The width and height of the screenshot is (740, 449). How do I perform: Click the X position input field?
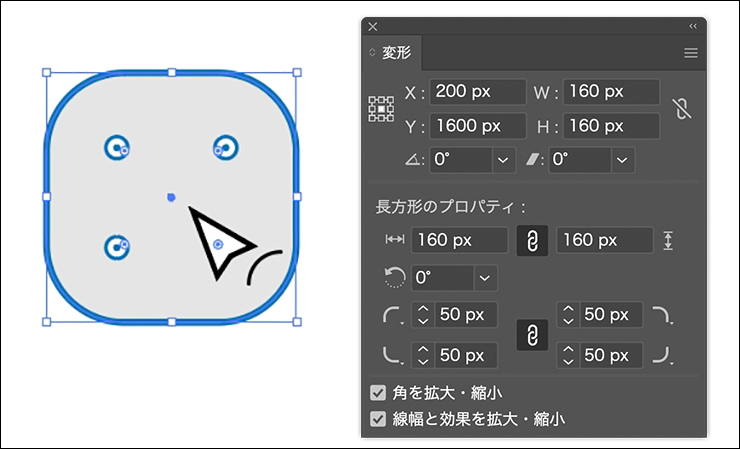point(478,92)
